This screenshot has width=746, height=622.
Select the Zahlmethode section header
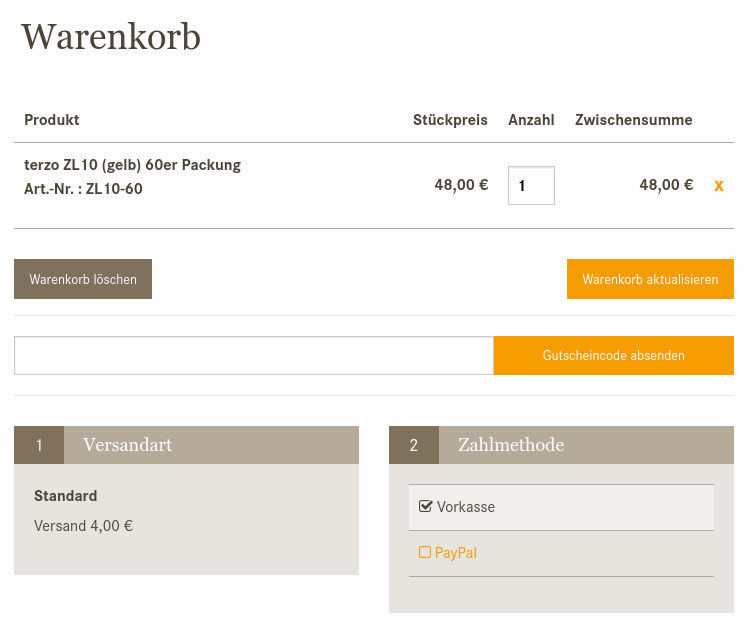tap(511, 445)
